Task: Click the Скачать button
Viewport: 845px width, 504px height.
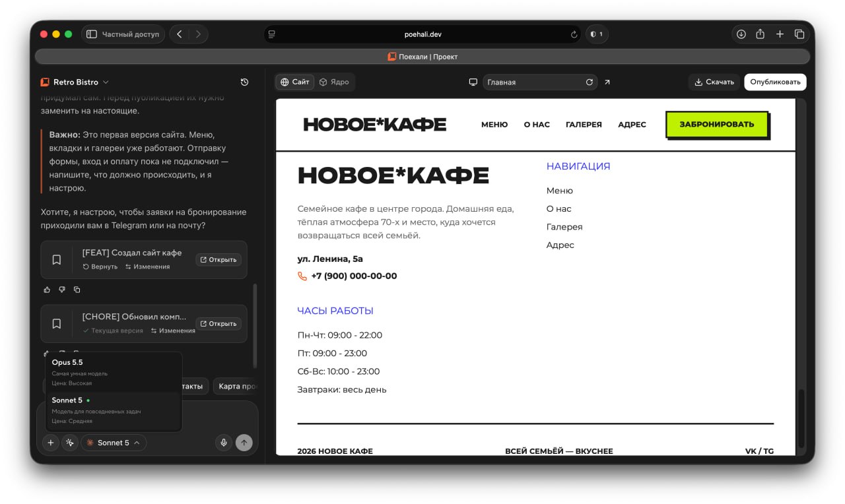Action: 714,82
